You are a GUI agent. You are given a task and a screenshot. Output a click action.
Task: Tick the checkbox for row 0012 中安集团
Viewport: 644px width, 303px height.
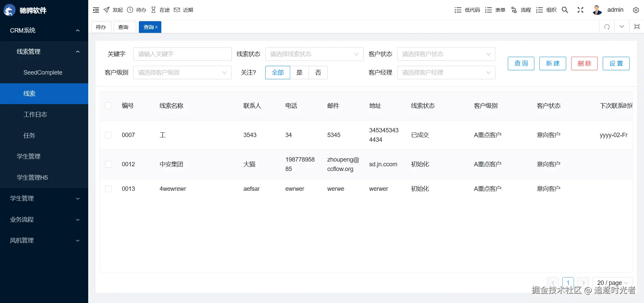point(108,164)
